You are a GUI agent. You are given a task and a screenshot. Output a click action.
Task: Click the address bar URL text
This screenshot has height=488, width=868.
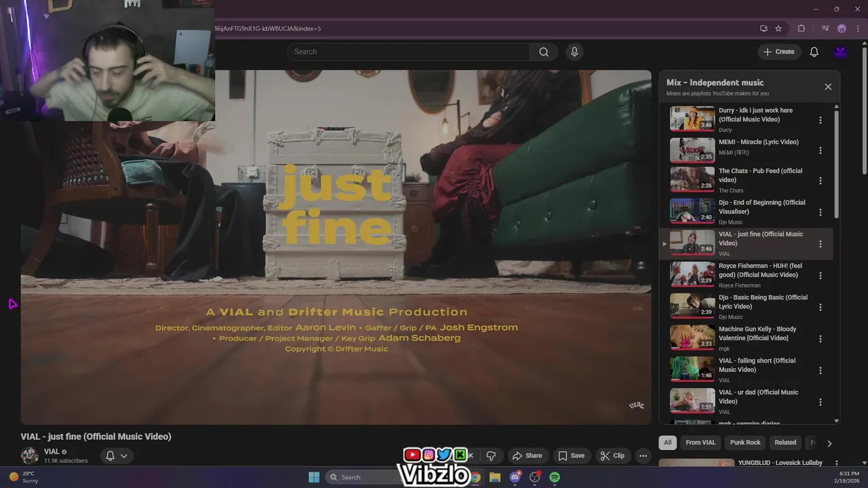[x=268, y=28]
